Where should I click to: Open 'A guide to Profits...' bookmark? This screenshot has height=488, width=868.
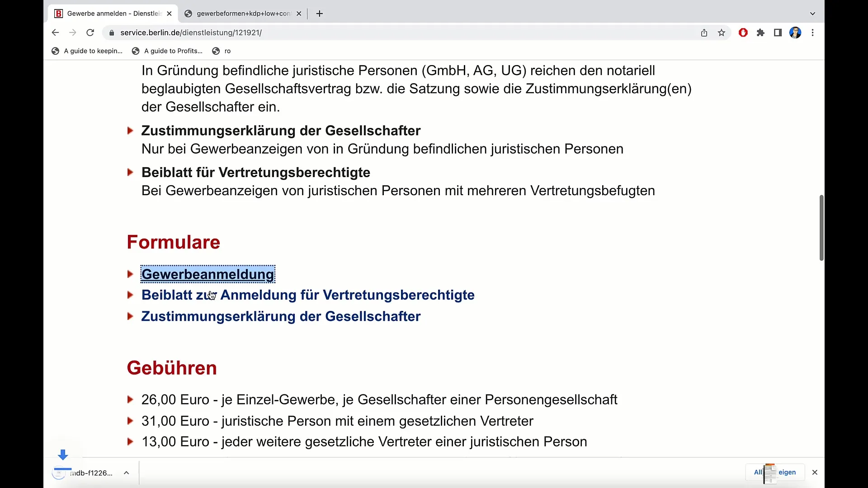pyautogui.click(x=167, y=51)
